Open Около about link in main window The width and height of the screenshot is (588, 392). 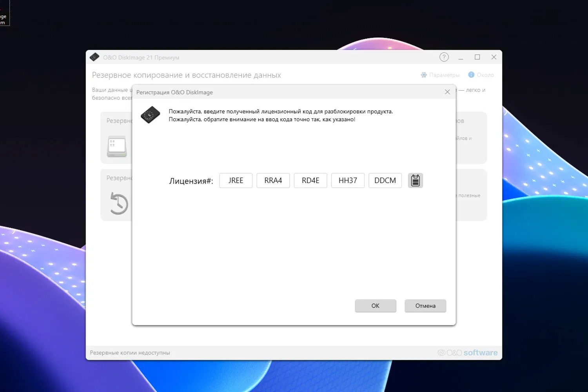[x=481, y=75]
